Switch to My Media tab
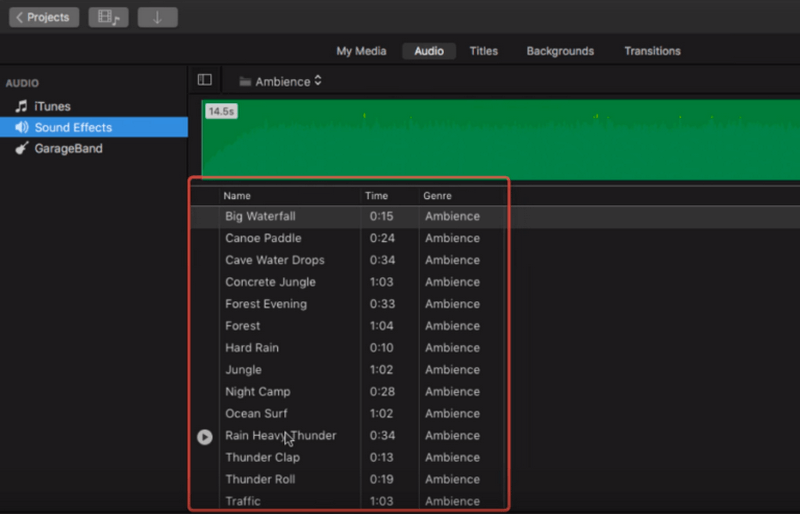This screenshot has width=800, height=514. coord(361,51)
